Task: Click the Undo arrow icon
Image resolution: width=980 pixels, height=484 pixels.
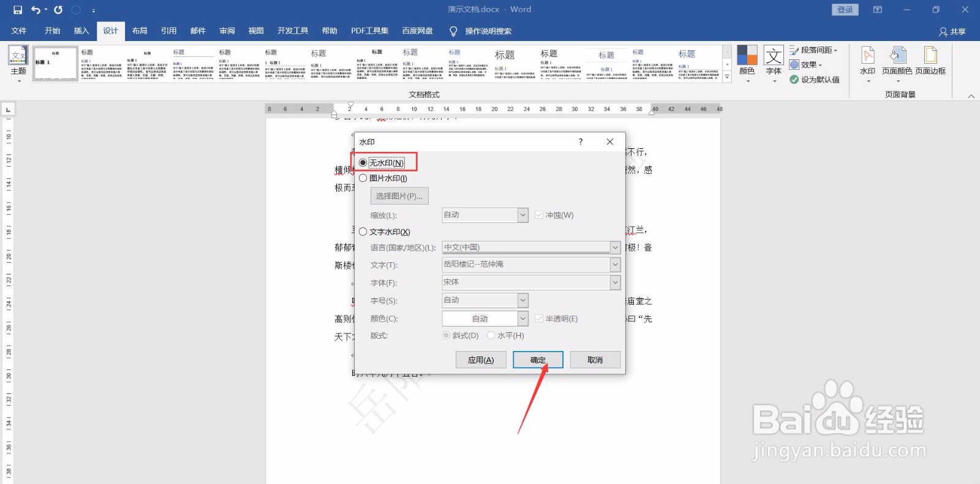Action: click(x=36, y=10)
